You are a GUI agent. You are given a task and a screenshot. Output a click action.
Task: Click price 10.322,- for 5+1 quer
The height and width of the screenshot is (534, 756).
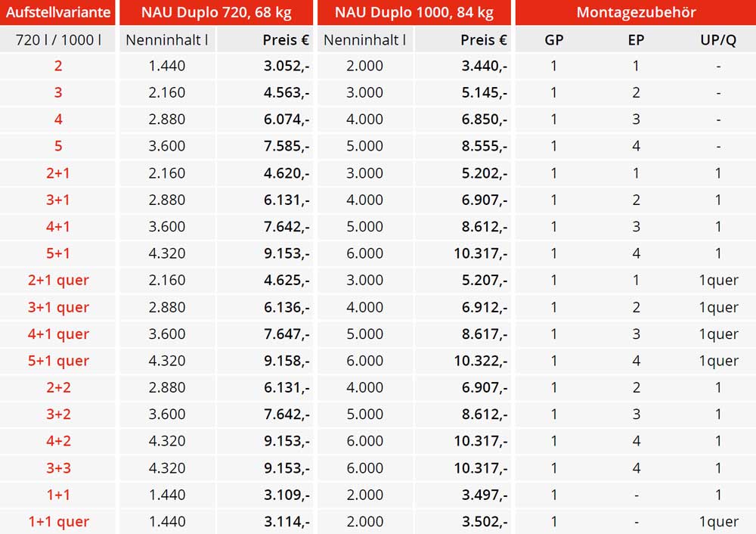481,361
